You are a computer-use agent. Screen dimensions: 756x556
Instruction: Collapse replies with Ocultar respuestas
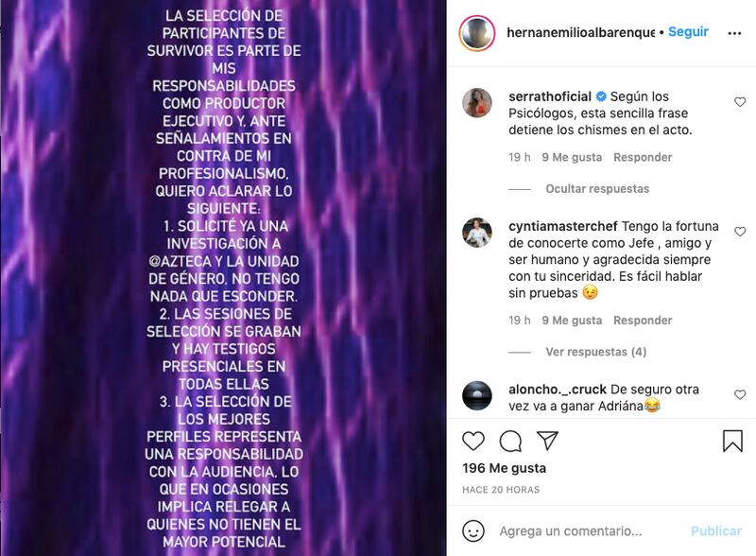coord(597,189)
